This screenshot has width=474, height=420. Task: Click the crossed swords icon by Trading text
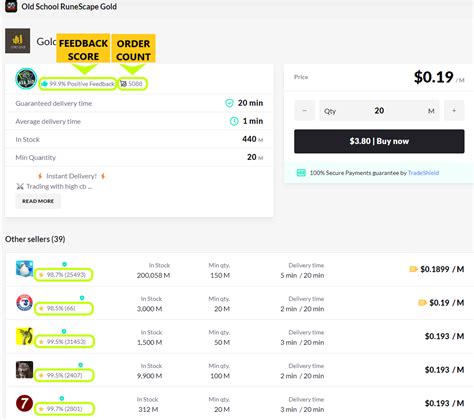(20, 186)
